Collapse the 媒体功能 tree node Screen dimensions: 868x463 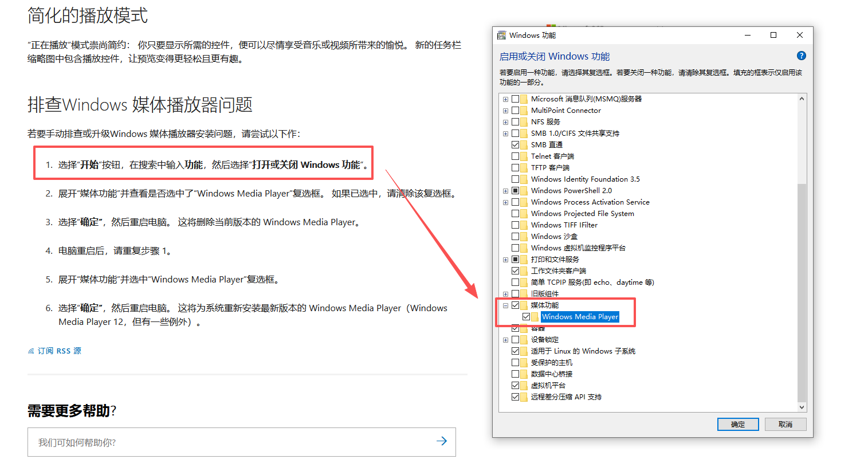click(505, 305)
